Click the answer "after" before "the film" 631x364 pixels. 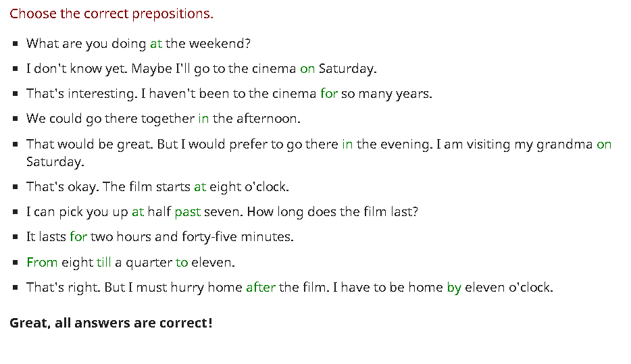pyautogui.click(x=261, y=288)
